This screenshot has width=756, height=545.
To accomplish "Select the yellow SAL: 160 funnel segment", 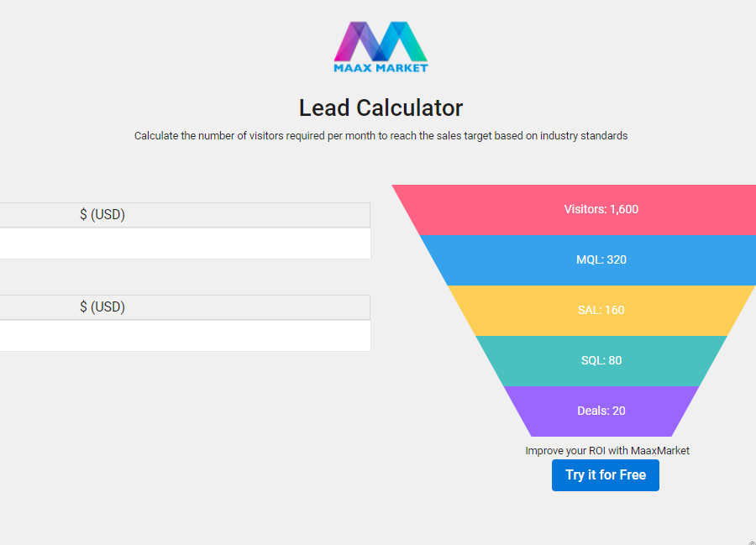I will point(601,310).
